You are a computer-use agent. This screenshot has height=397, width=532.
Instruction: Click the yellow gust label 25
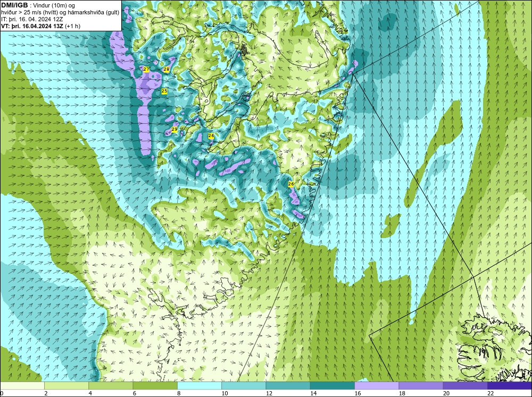pos(164,91)
